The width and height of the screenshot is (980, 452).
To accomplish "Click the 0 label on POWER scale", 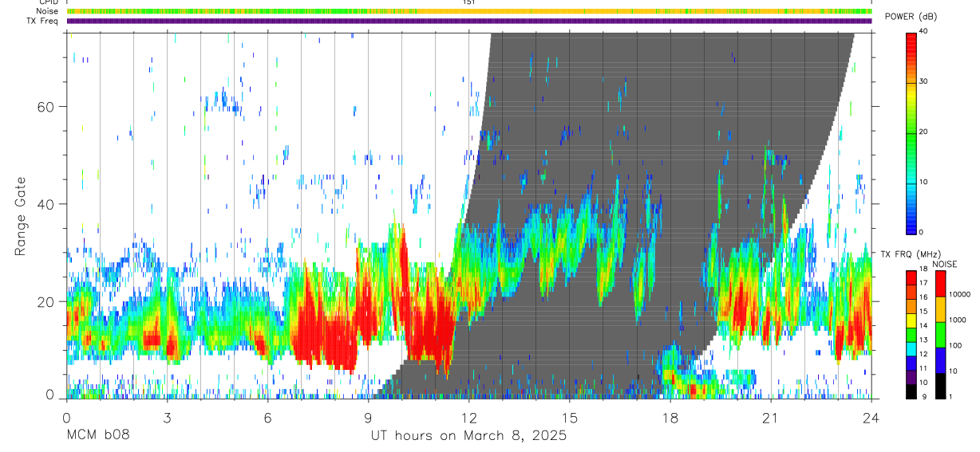I will 922,232.
